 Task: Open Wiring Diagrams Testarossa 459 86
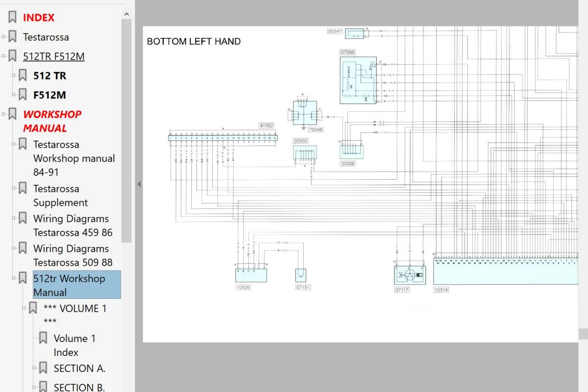[73, 225]
